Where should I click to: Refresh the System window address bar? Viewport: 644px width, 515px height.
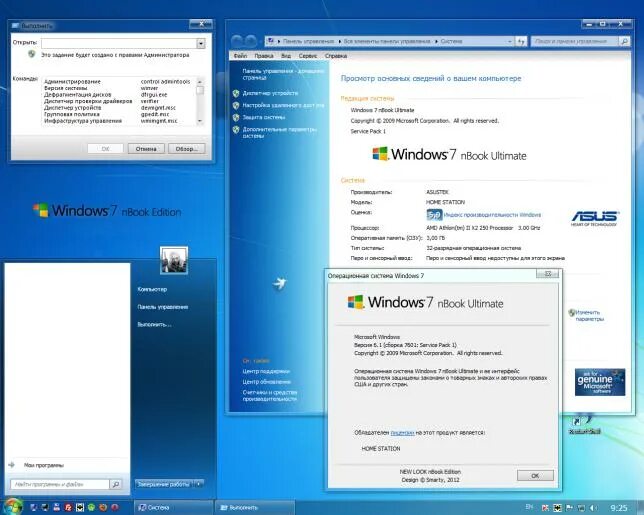pyautogui.click(x=521, y=41)
